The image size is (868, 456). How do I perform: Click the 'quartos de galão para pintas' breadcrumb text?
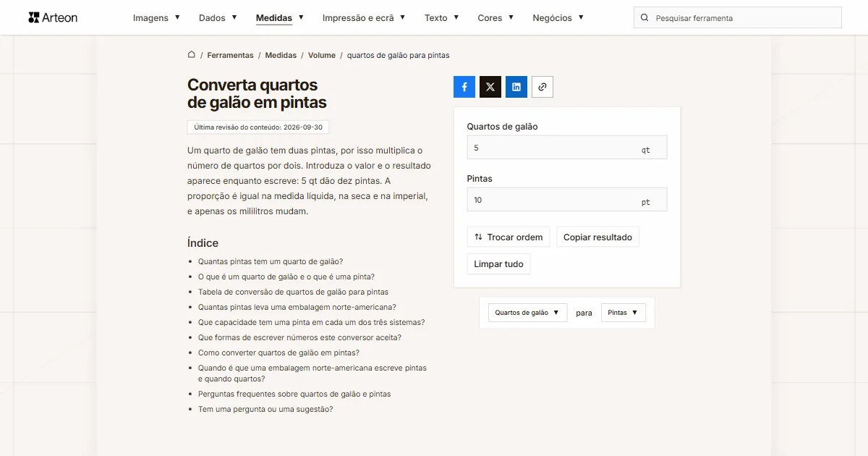[x=399, y=55]
